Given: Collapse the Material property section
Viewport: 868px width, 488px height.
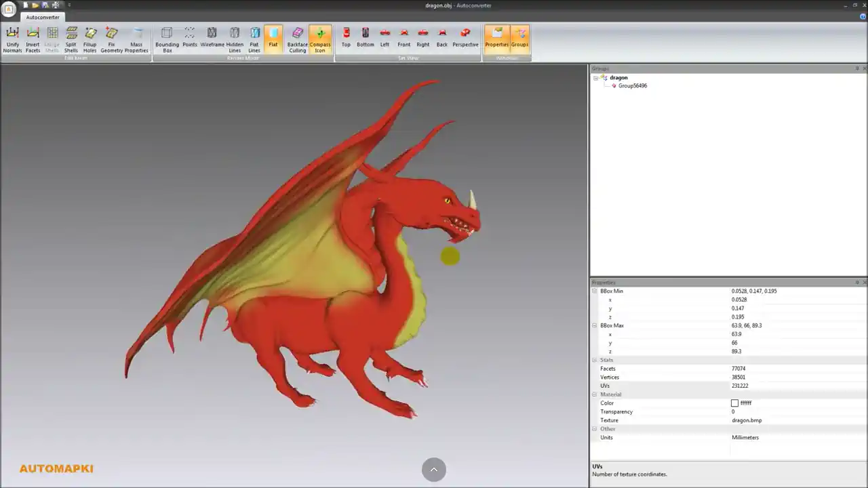Looking at the screenshot, I should [x=595, y=394].
